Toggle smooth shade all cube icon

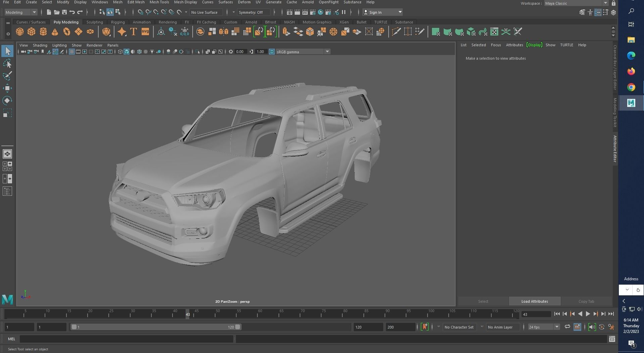click(x=127, y=52)
